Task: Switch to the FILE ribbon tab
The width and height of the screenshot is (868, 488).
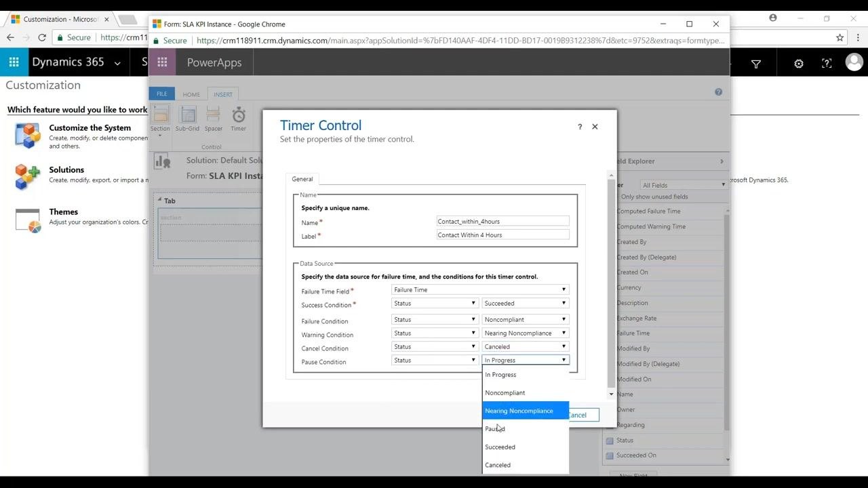Action: [161, 94]
